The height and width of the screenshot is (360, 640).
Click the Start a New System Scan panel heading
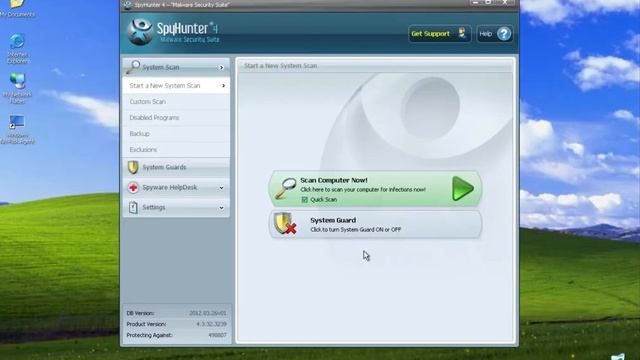tap(281, 66)
